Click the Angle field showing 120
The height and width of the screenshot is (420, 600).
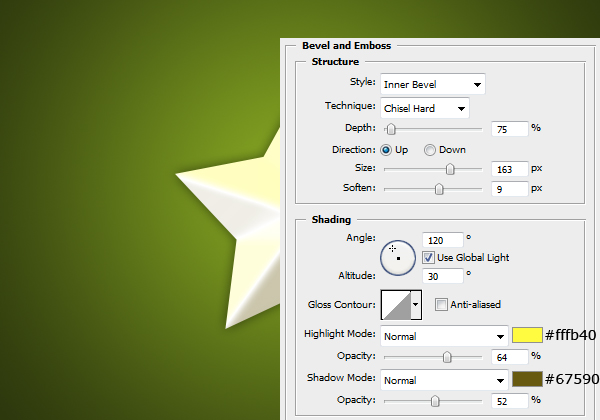443,240
